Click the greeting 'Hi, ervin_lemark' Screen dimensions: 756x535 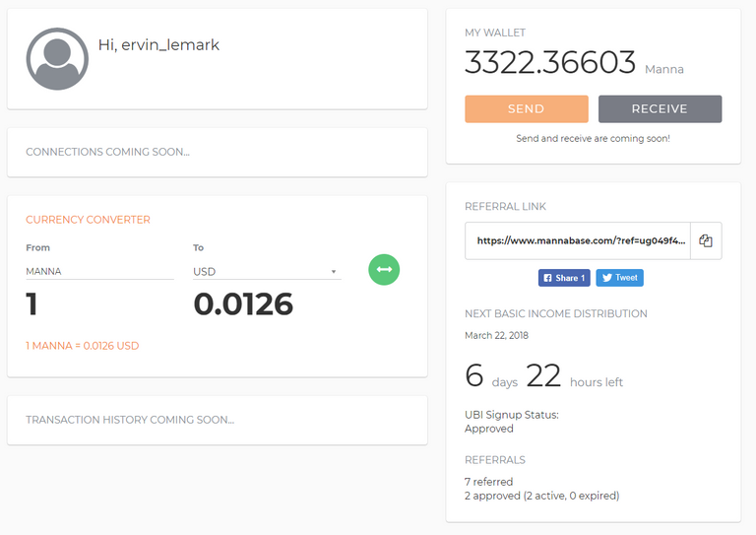tap(158, 45)
